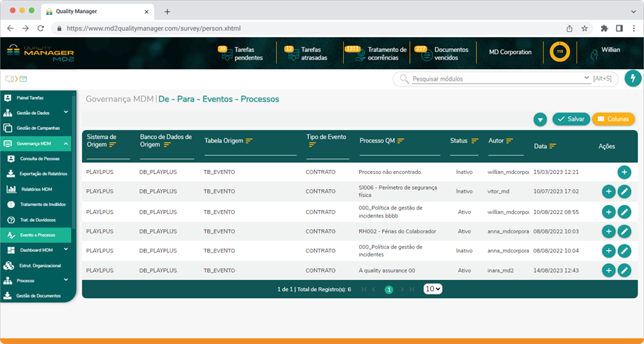Screen dimensions: 644x344
Task: Click the green lightning bolt quick action icon
Action: coord(632,79)
